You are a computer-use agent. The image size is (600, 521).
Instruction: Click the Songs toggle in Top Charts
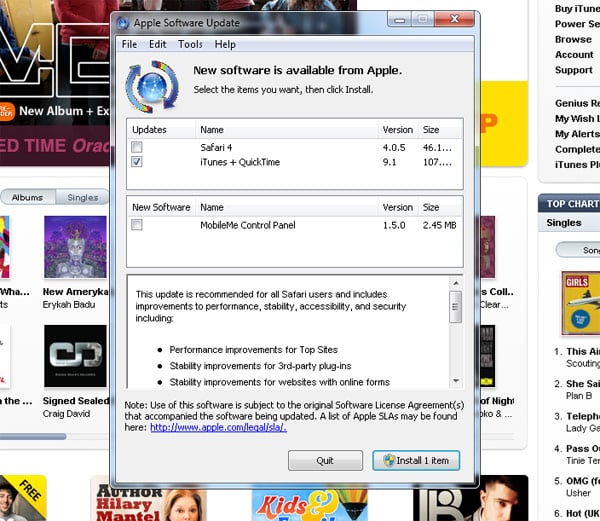[x=578, y=250]
